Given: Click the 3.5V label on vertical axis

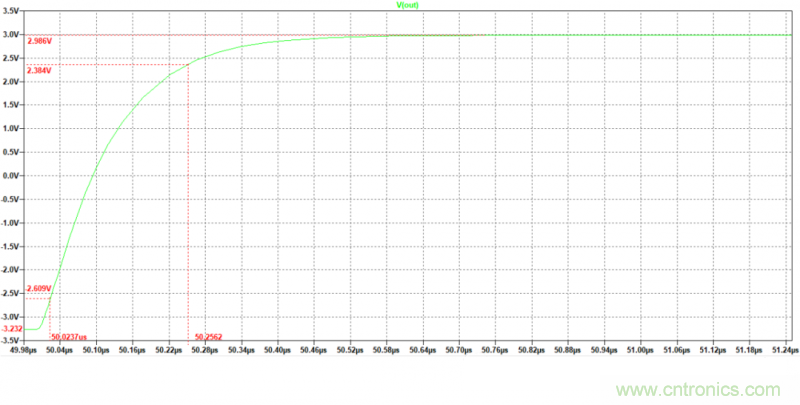Looking at the screenshot, I should point(13,12).
